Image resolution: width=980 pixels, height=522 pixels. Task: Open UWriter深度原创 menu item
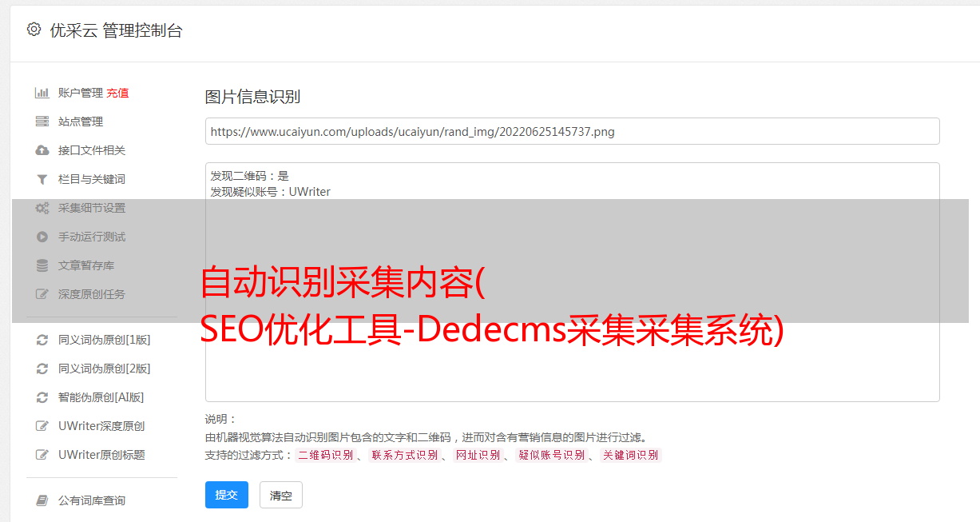[101, 426]
